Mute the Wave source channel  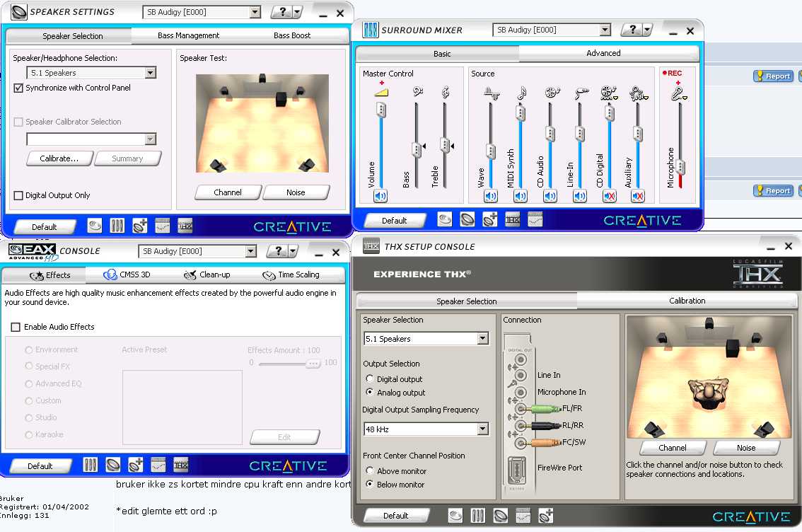[x=491, y=196]
